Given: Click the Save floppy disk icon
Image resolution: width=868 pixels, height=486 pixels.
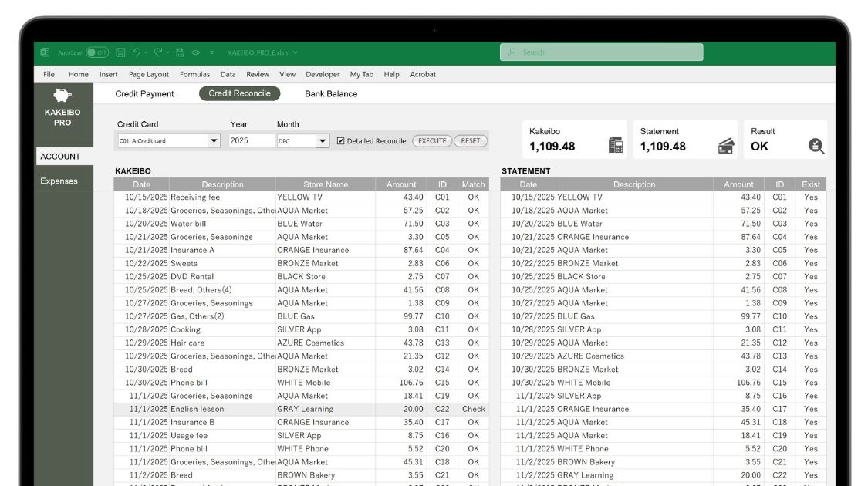Looking at the screenshot, I should 120,52.
